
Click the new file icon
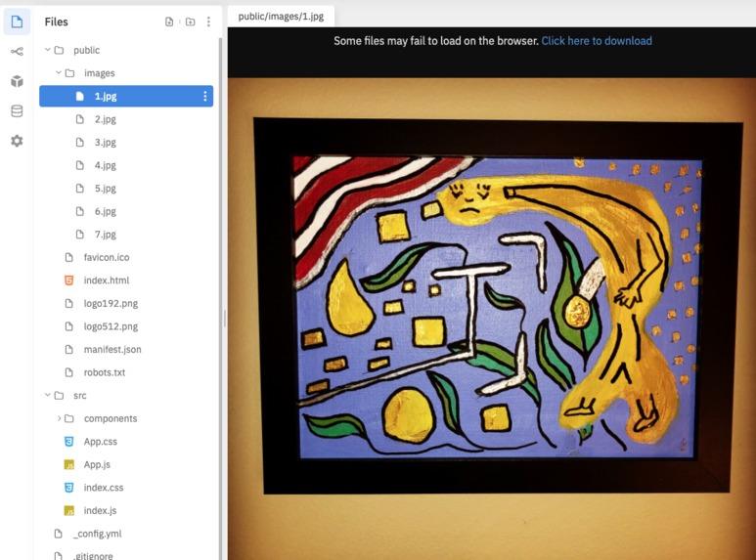tap(169, 22)
